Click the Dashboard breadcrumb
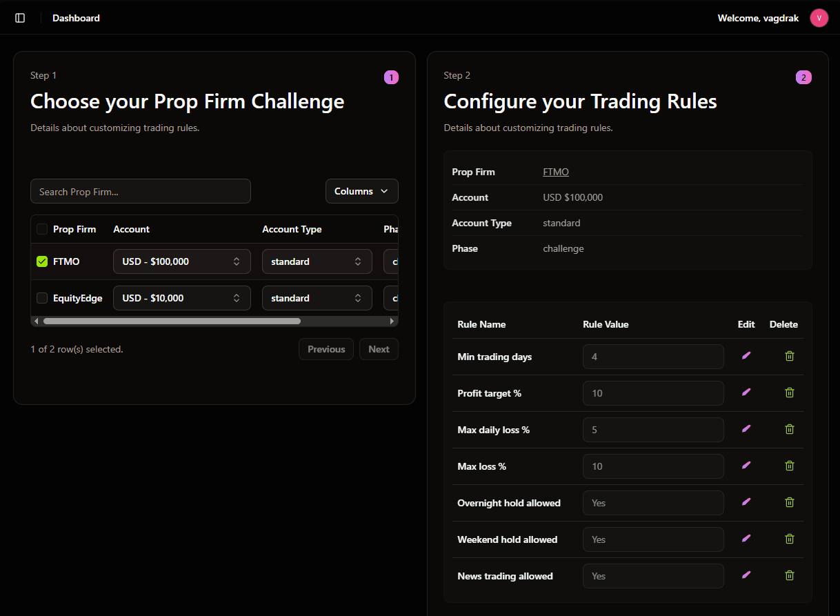840x616 pixels. [76, 18]
